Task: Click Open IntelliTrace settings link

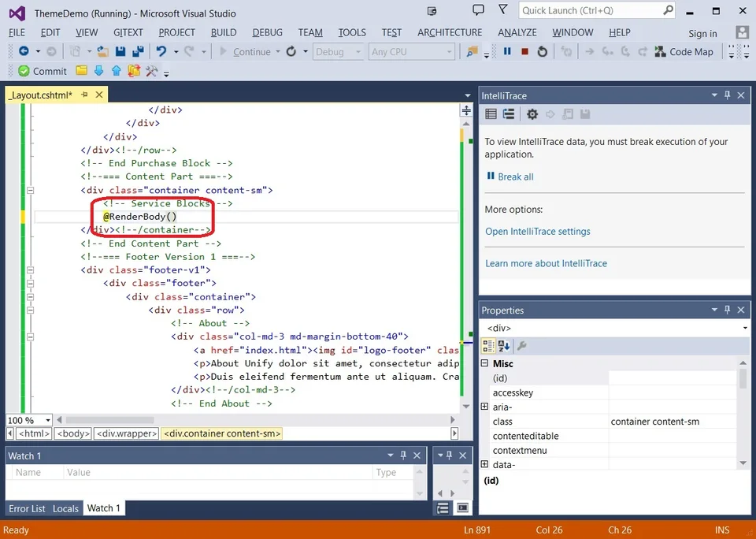Action: pos(538,232)
